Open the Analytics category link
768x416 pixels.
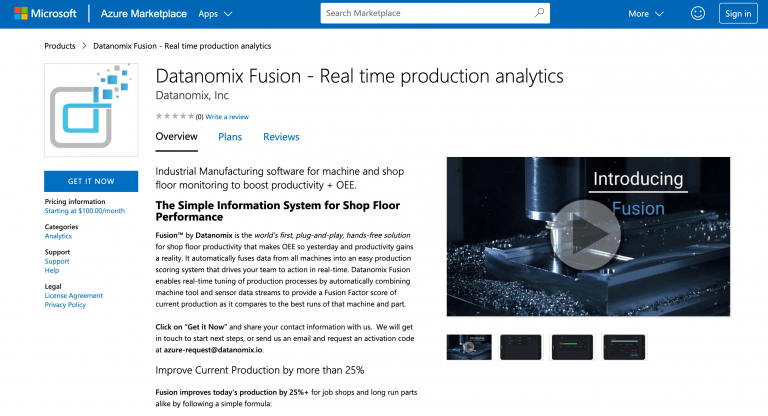[58, 236]
